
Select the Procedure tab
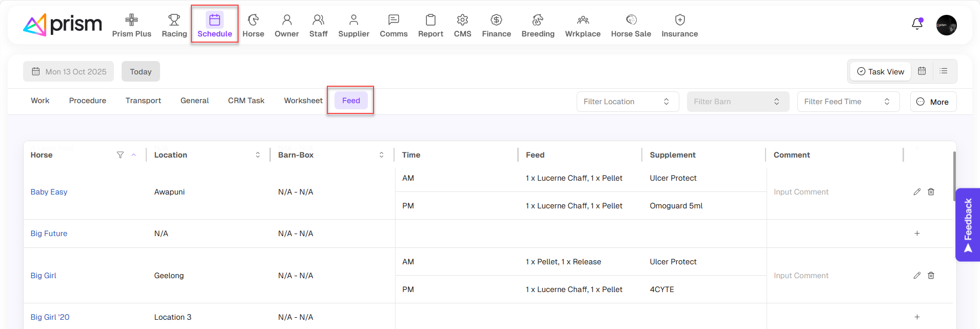(88, 101)
